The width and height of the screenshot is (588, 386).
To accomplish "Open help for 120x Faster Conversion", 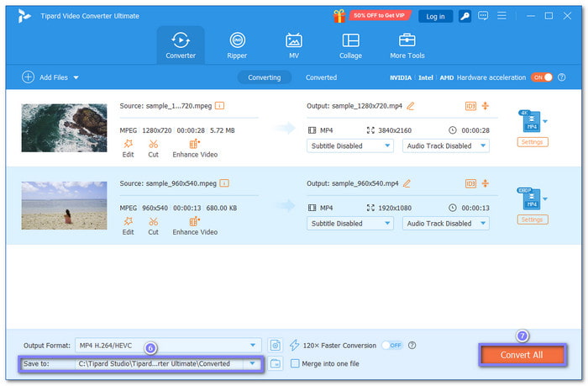I will tap(412, 345).
